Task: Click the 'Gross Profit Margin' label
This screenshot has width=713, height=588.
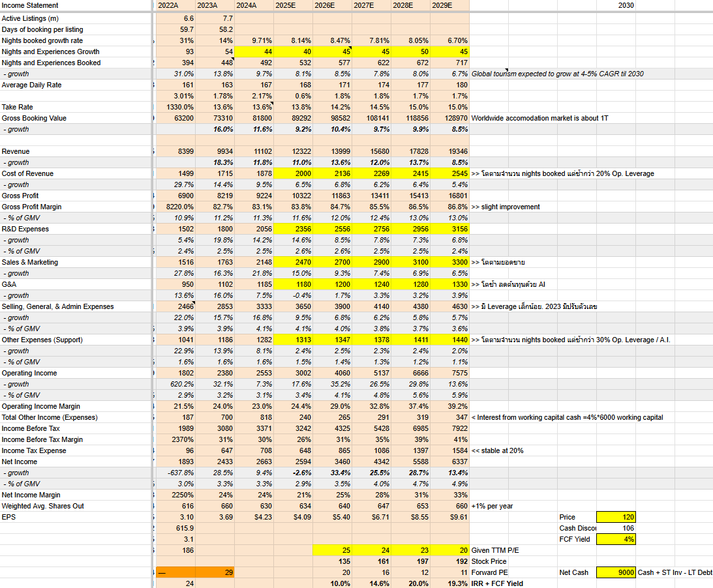Action: [31, 207]
